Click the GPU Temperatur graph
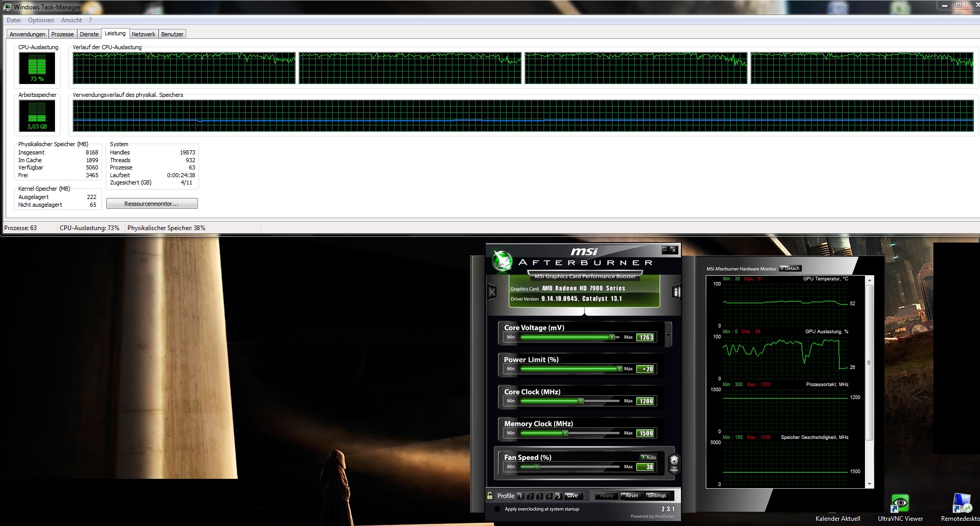 (x=786, y=305)
